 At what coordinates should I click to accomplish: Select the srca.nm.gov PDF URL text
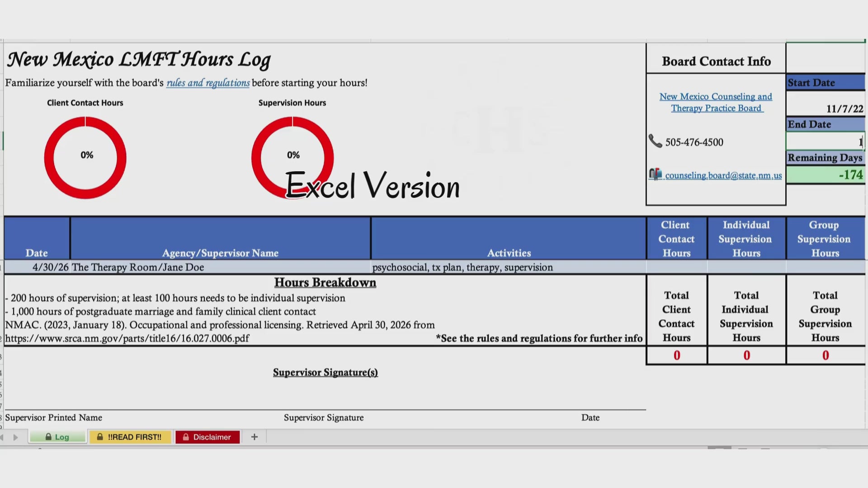(x=127, y=338)
